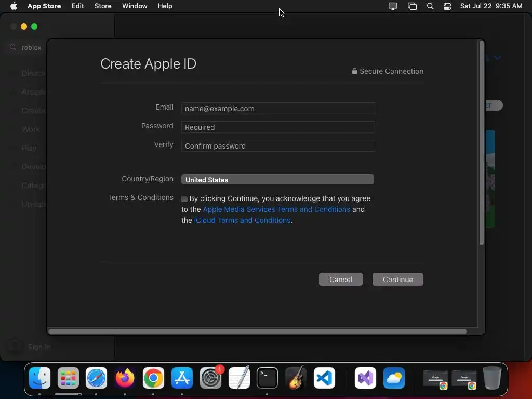The width and height of the screenshot is (532, 399).
Task: Open GarageBand from the Dock
Action: pyautogui.click(x=296, y=378)
